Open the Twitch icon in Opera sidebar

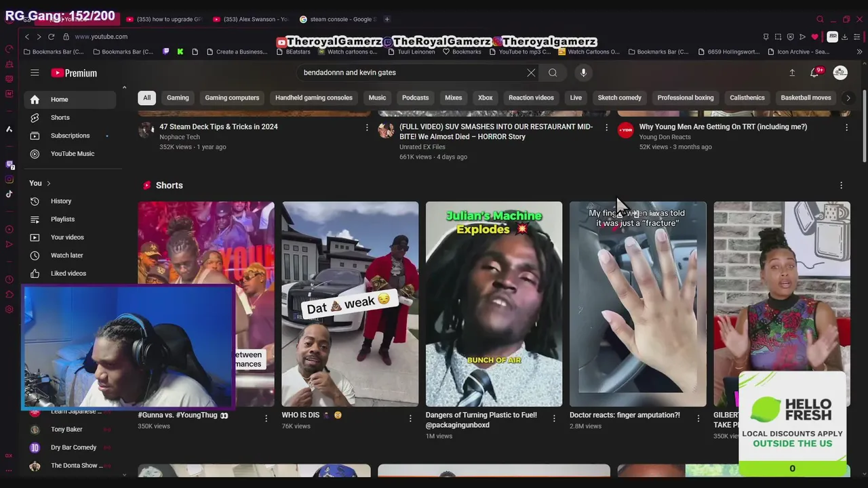[9, 165]
